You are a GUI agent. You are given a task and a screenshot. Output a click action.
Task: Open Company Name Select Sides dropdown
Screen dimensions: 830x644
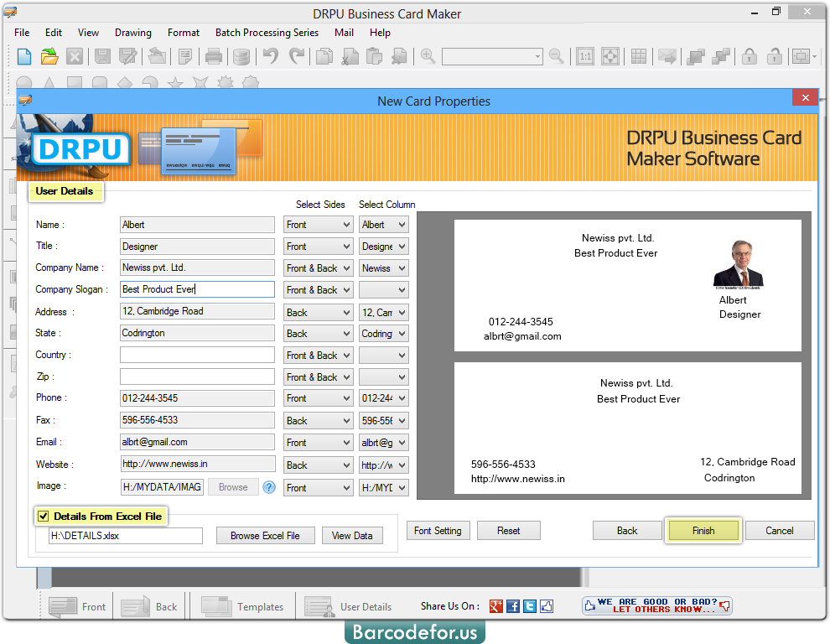click(x=318, y=268)
